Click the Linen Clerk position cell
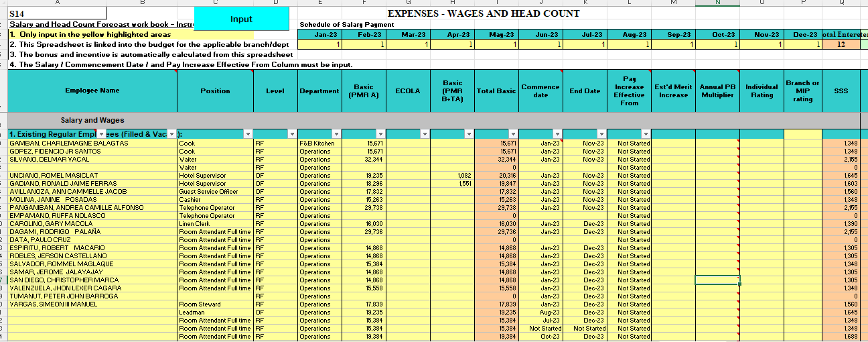 (x=215, y=224)
